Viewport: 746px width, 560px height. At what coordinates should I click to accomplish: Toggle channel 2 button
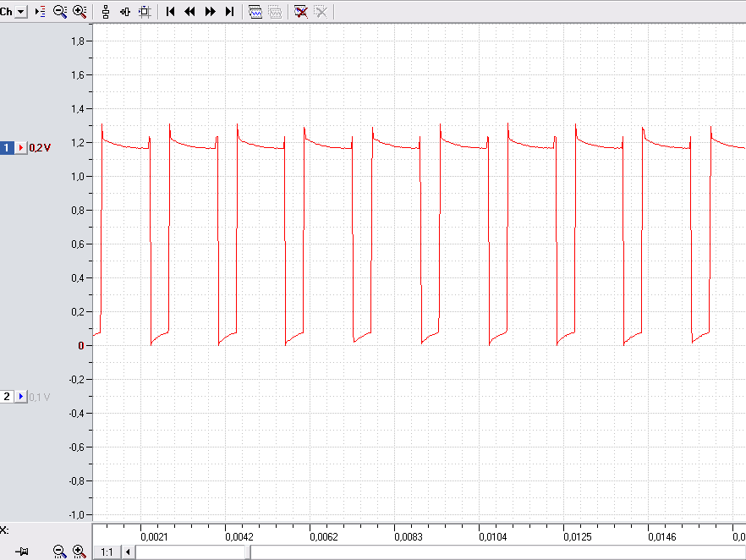click(x=7, y=397)
